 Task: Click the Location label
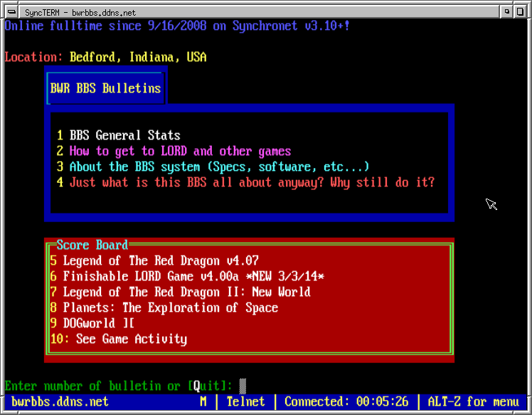(34, 57)
